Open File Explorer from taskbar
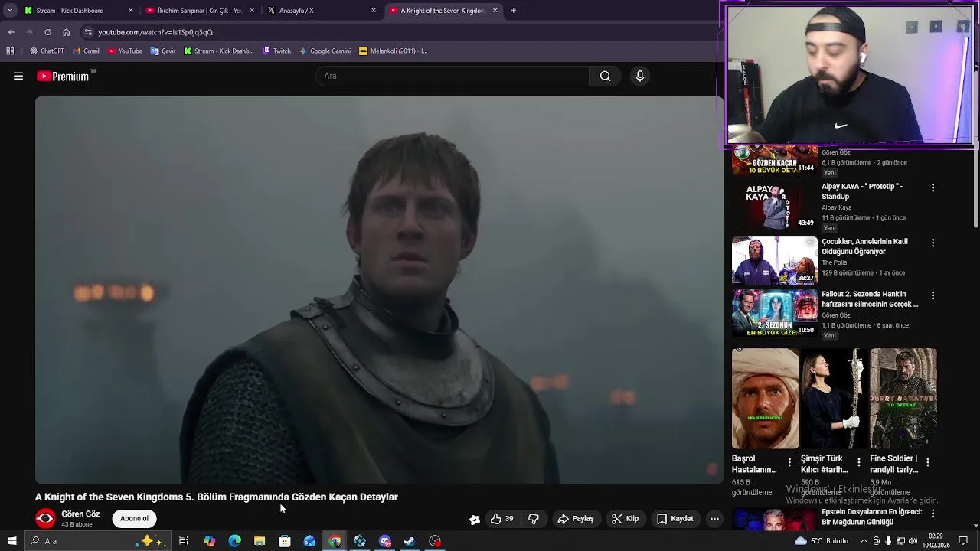 (x=260, y=541)
